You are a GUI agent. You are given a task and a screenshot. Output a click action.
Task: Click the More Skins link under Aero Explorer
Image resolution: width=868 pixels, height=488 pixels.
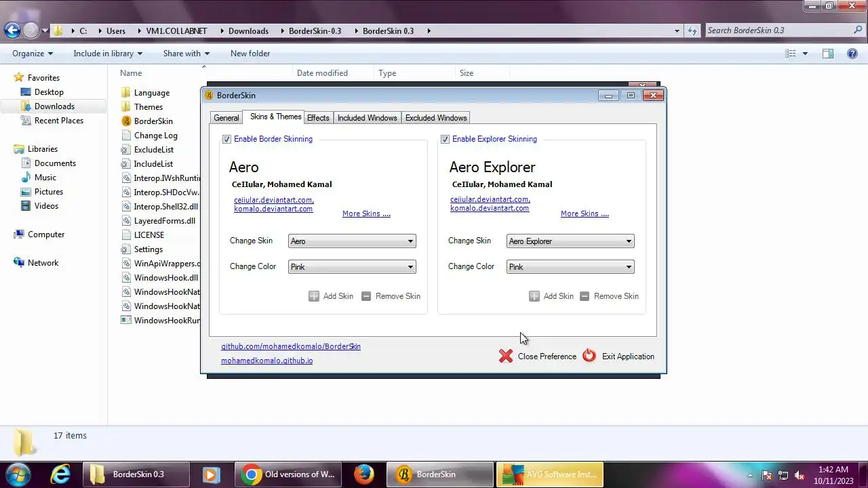[x=585, y=213]
